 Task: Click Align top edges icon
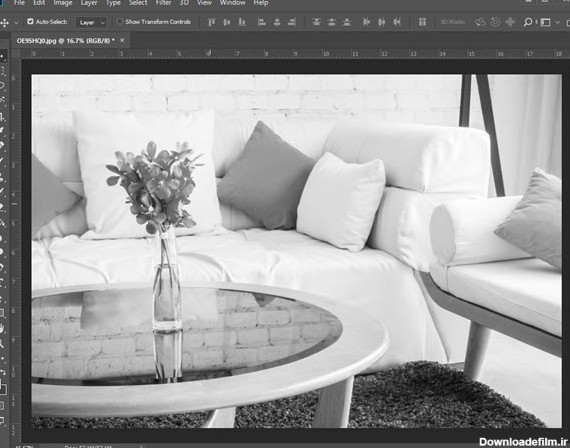coord(211,22)
